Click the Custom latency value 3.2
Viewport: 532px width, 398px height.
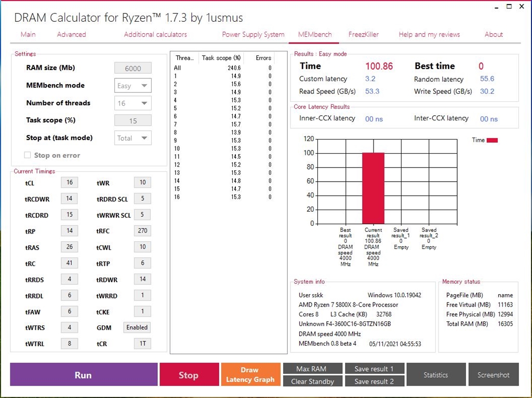370,79
